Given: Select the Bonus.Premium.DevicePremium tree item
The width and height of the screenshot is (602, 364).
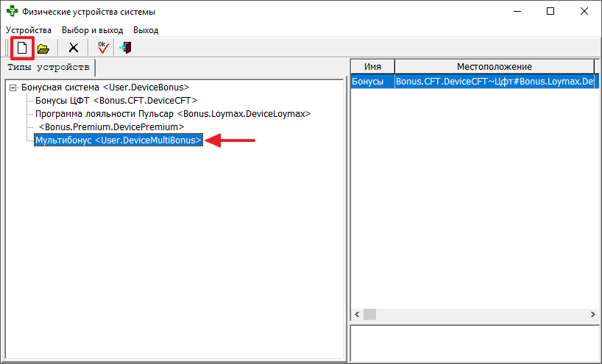Looking at the screenshot, I should point(110,127).
